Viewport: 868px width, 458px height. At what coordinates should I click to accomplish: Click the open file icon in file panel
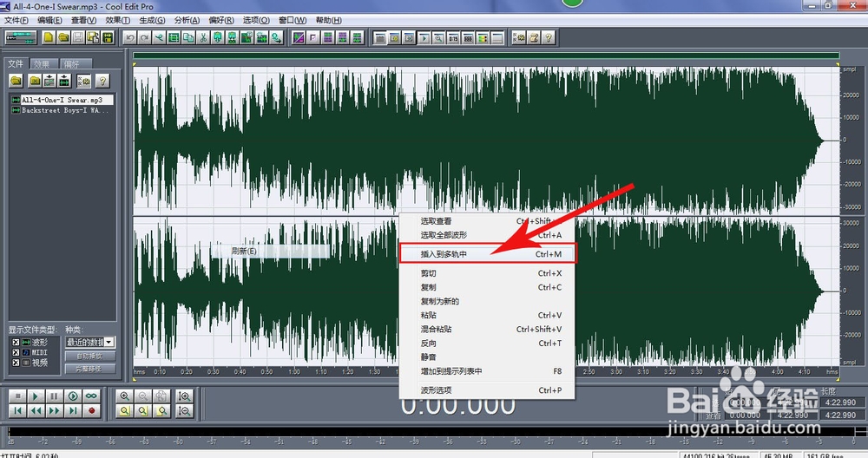(16, 81)
